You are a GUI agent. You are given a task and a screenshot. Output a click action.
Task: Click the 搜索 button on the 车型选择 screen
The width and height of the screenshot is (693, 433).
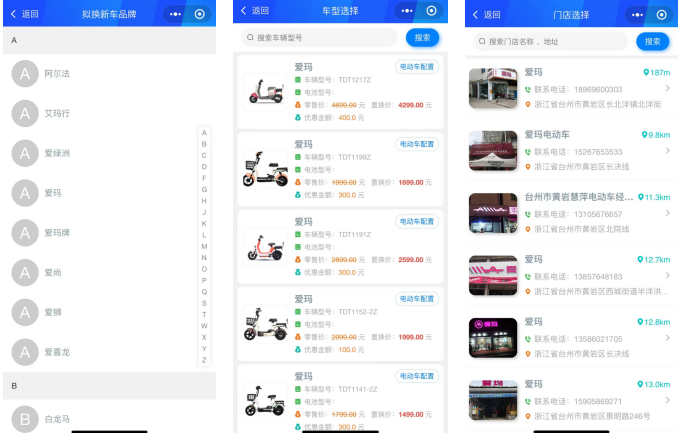tap(423, 38)
